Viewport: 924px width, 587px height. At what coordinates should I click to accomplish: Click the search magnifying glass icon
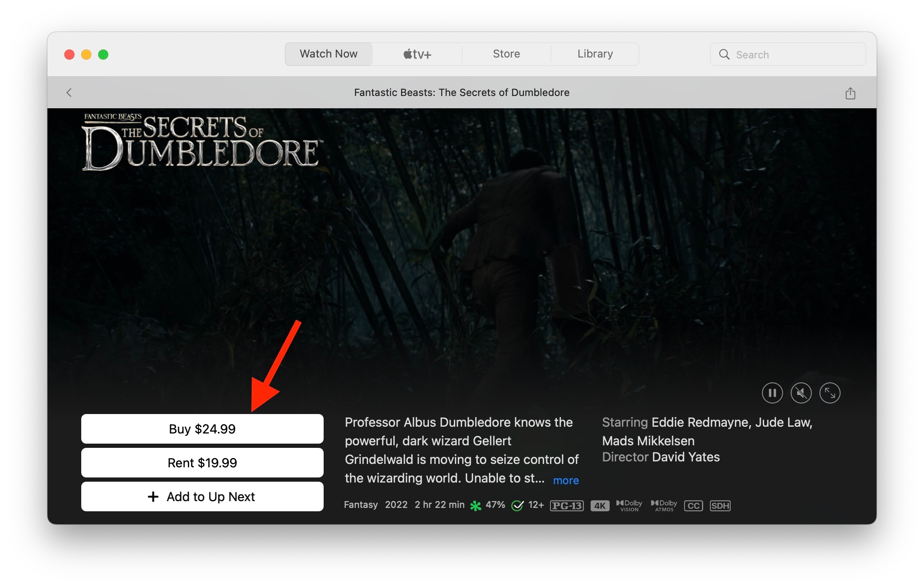click(724, 55)
